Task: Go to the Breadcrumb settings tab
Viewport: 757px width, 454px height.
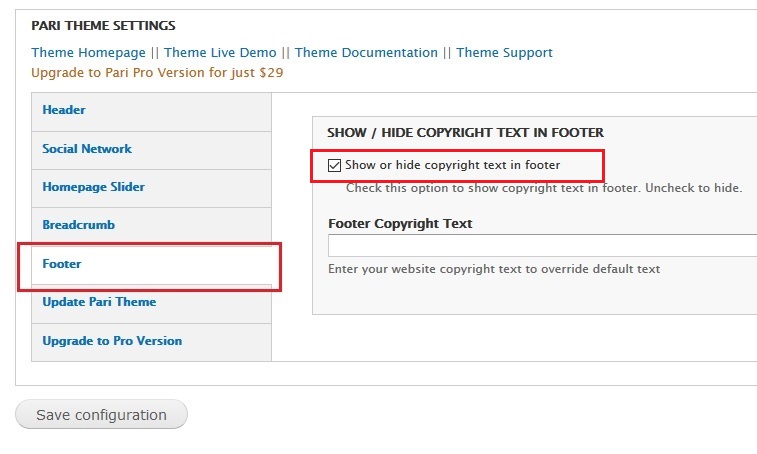Action: tap(78, 225)
